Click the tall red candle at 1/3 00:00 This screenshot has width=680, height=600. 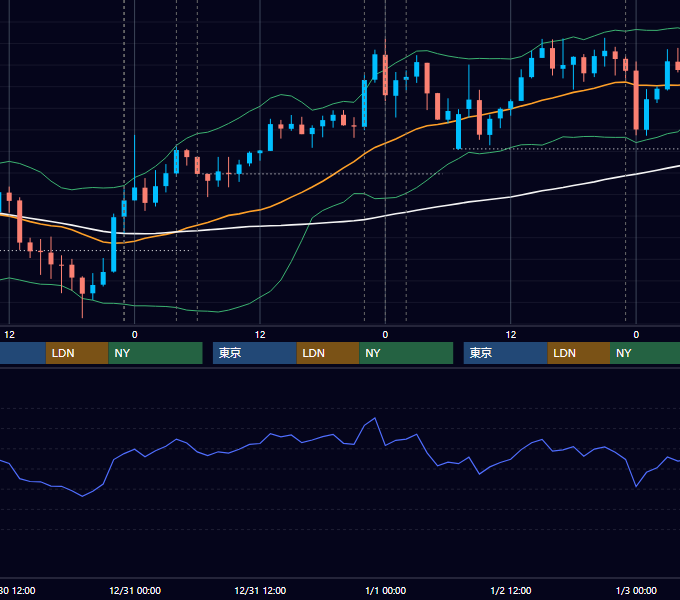tap(636, 100)
